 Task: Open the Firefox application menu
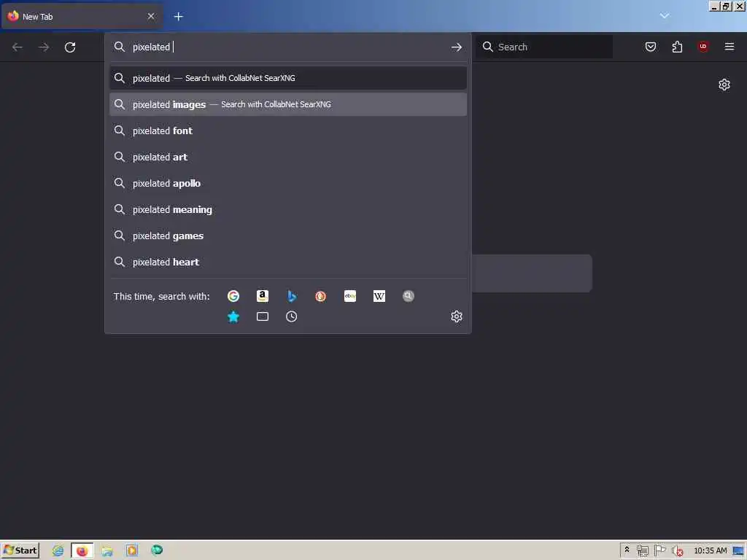pos(729,47)
